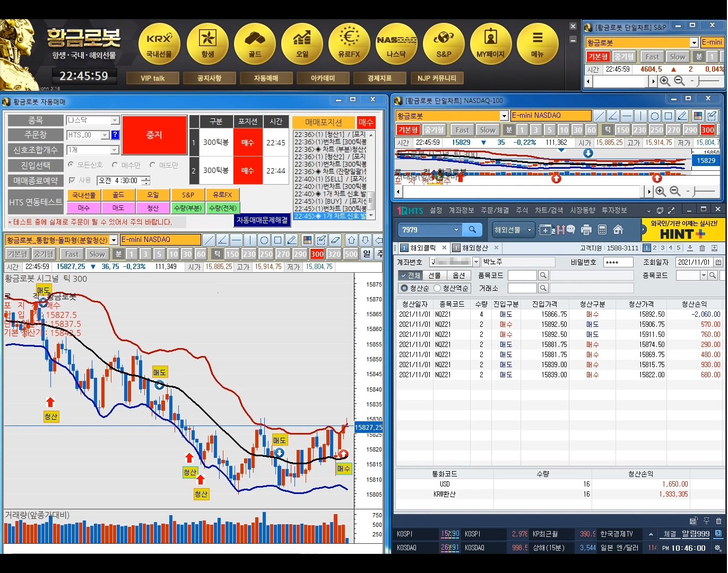Open the 계좌정보 menu in 1Q HTS

click(461, 211)
